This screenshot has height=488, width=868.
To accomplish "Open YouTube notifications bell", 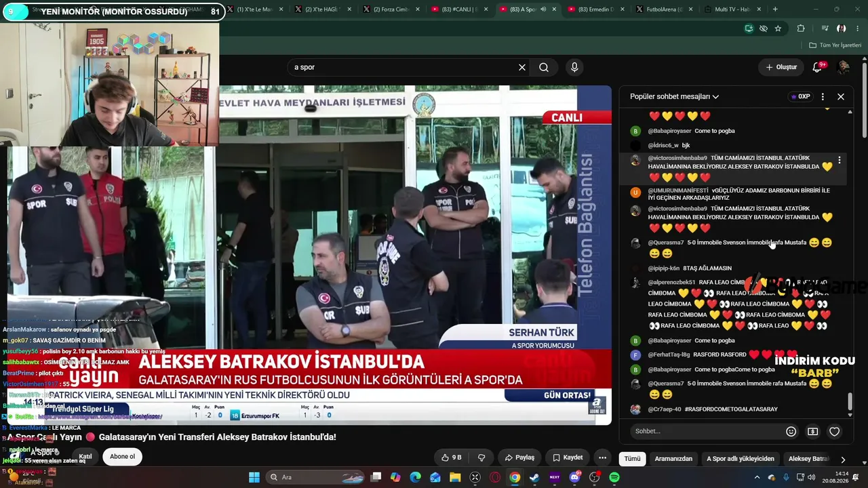I will 818,67.
